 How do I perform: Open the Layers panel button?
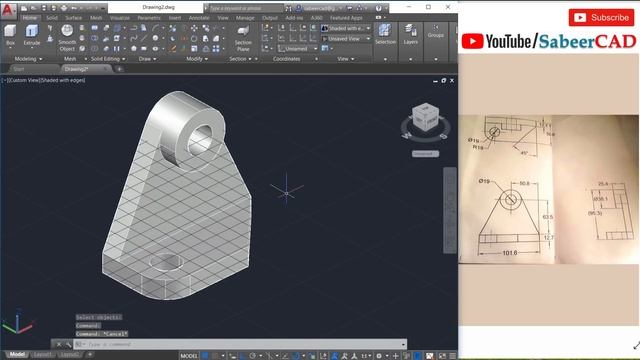(x=410, y=35)
